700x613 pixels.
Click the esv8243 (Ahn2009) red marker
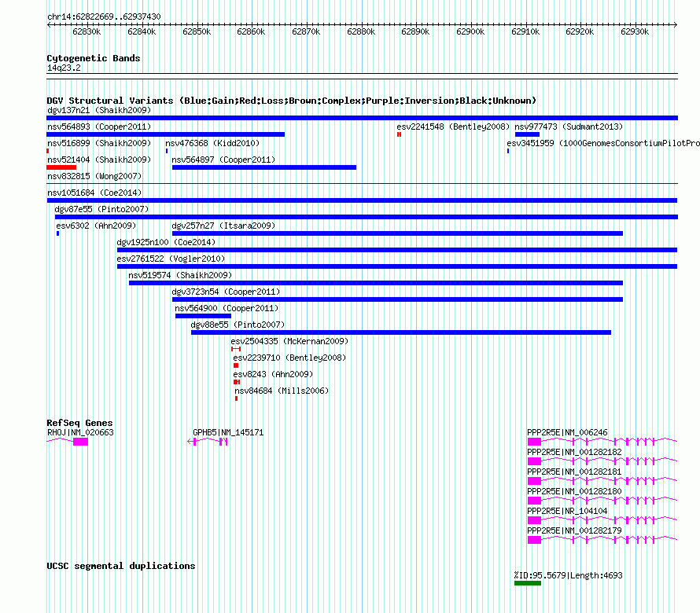coord(237,382)
